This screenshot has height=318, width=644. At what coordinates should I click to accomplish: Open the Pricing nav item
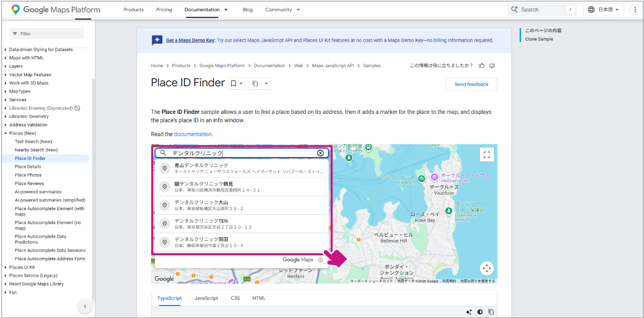tap(164, 10)
